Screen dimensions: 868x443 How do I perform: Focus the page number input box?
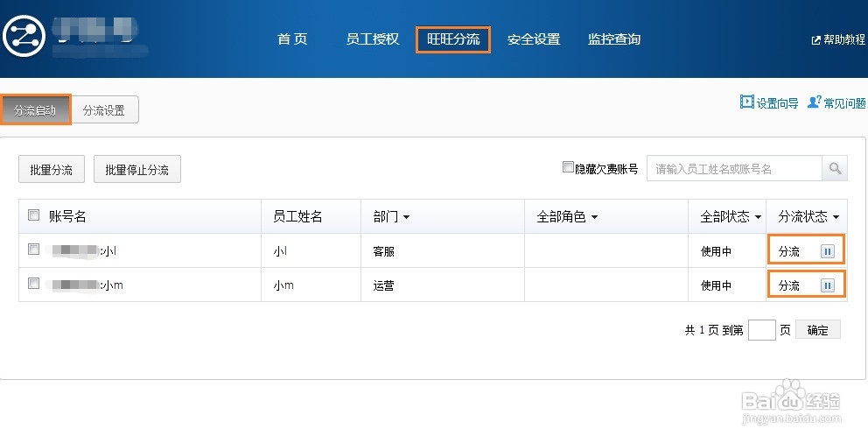coord(762,330)
